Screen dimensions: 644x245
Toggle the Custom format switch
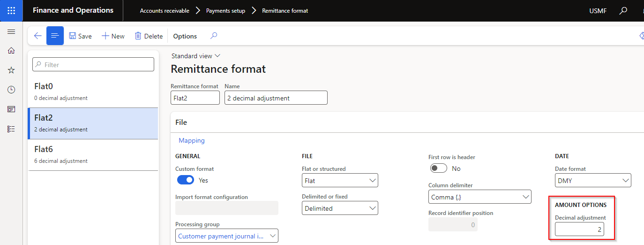186,180
